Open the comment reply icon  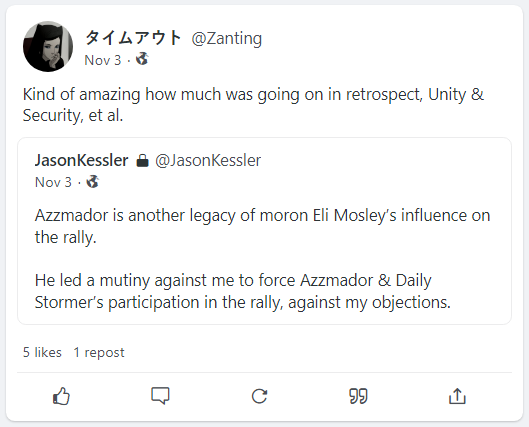(x=160, y=396)
